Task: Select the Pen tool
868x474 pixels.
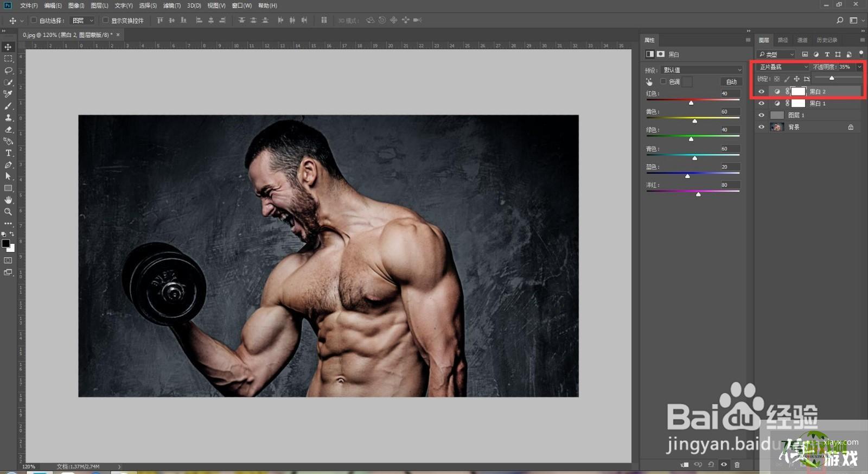Action: click(8, 165)
